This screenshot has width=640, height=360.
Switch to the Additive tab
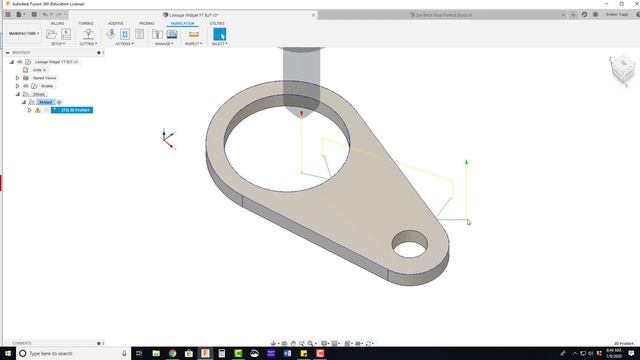pyautogui.click(x=116, y=23)
